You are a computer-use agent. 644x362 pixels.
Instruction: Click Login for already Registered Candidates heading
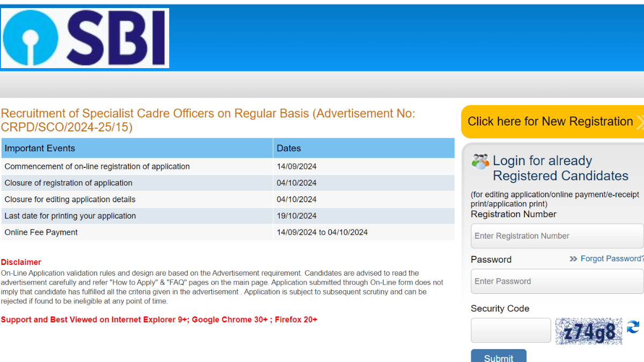(x=560, y=168)
